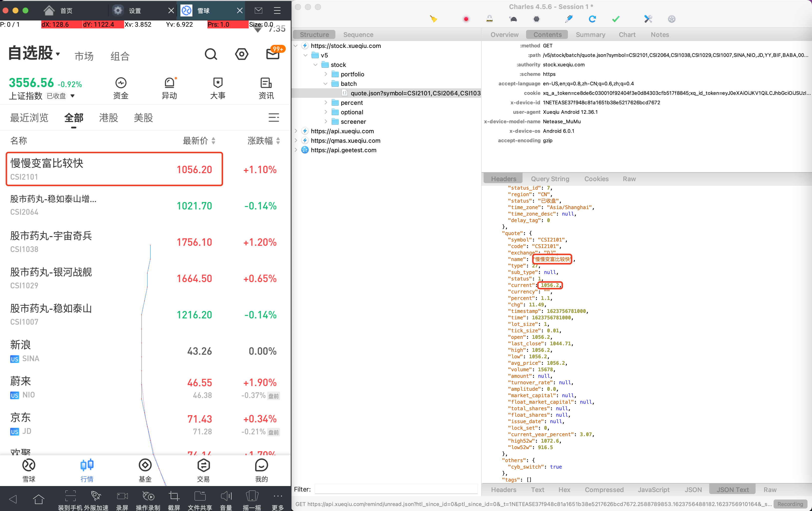Select the 美股 watchlist tab
Viewport: 812px width, 511px height.
coord(143,118)
